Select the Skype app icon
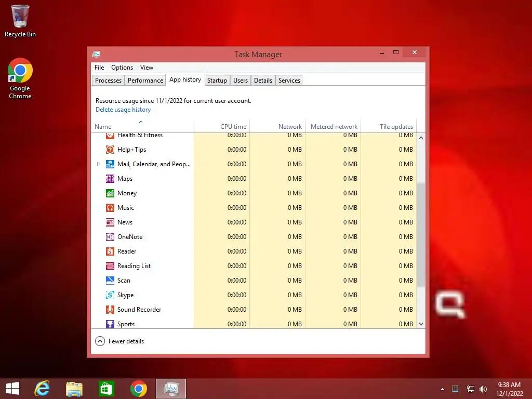Screen dimensions: 532x399 pyautogui.click(x=110, y=295)
